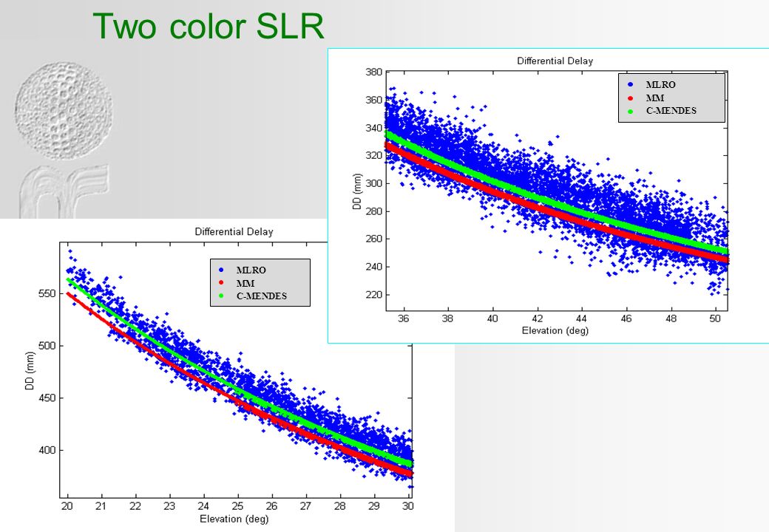769x532 pixels.
Task: Click the y-axis tick label 500
Action: click(47, 346)
